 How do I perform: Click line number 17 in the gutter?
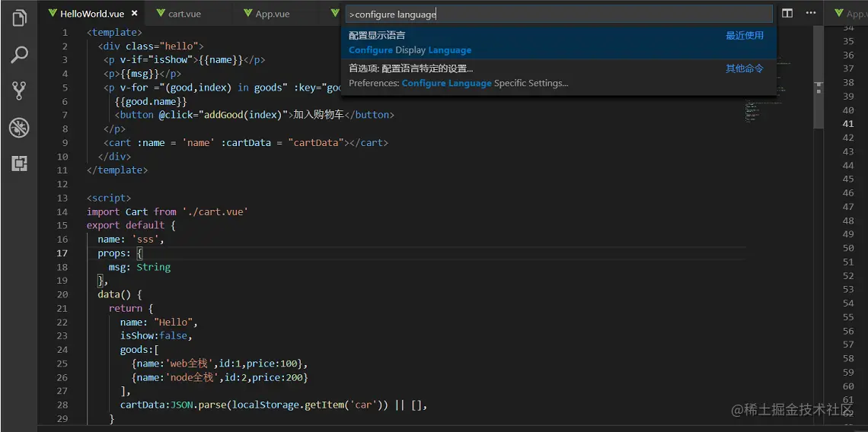(x=62, y=253)
